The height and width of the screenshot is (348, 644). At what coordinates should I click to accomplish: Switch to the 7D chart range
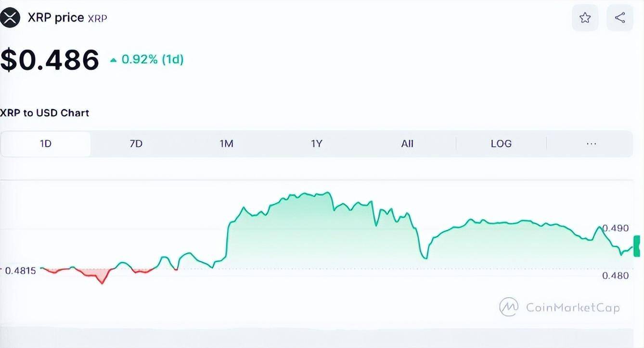136,144
